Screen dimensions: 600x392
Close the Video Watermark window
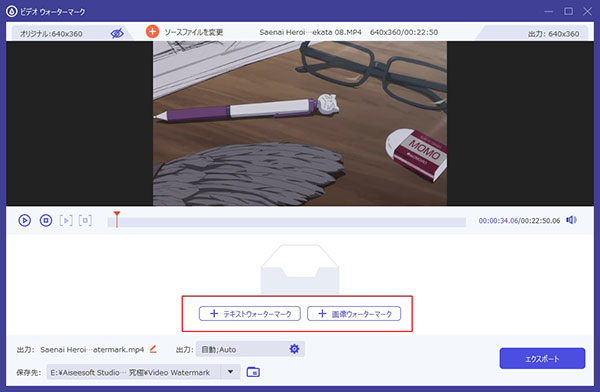pyautogui.click(x=587, y=11)
